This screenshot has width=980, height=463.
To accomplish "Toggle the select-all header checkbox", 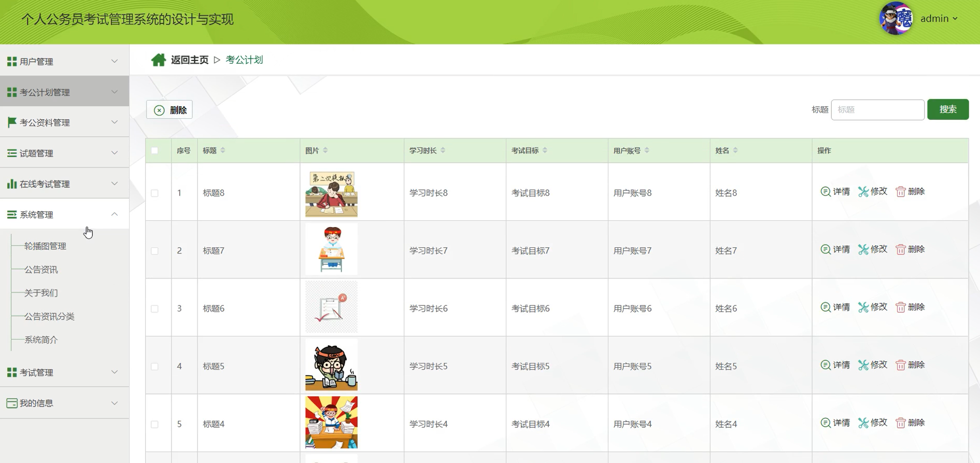I will pos(154,151).
